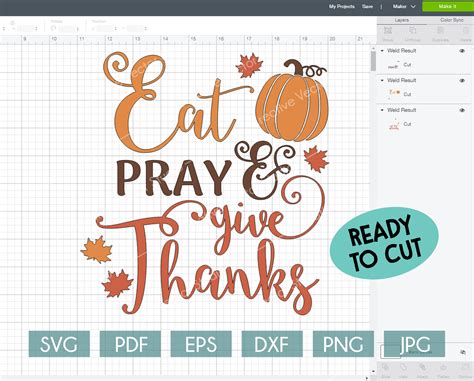Select the third Weld Result layer thumbnail
This screenshot has width=474, height=381.
click(x=394, y=125)
